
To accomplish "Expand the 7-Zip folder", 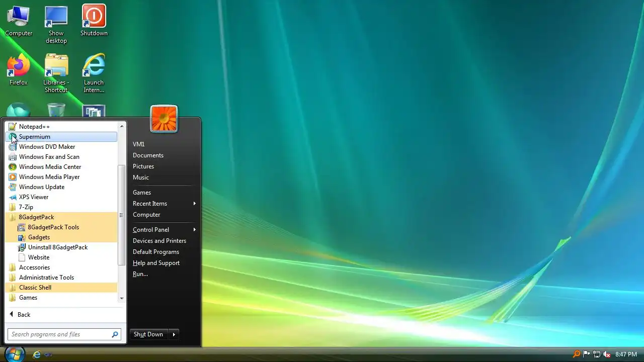I will pos(61,207).
